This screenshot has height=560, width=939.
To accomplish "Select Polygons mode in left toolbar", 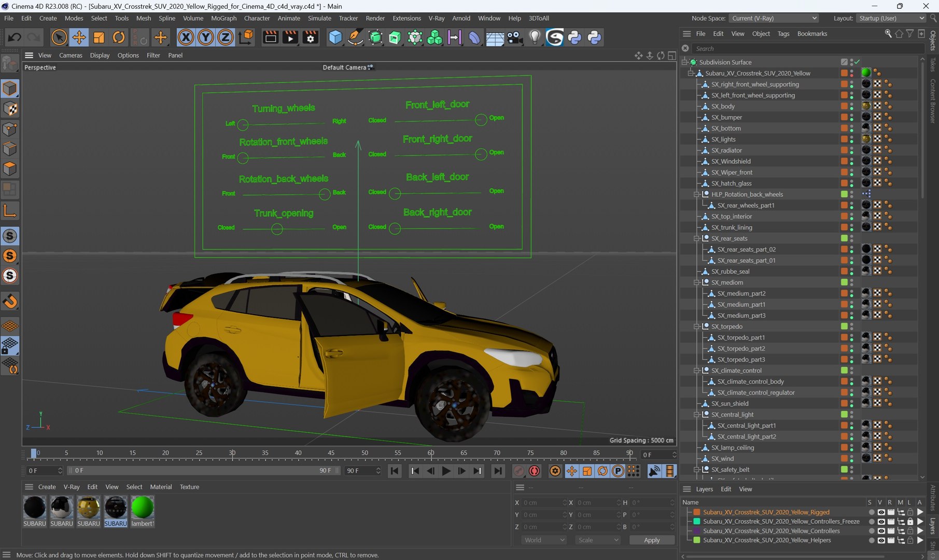I will click(x=10, y=169).
